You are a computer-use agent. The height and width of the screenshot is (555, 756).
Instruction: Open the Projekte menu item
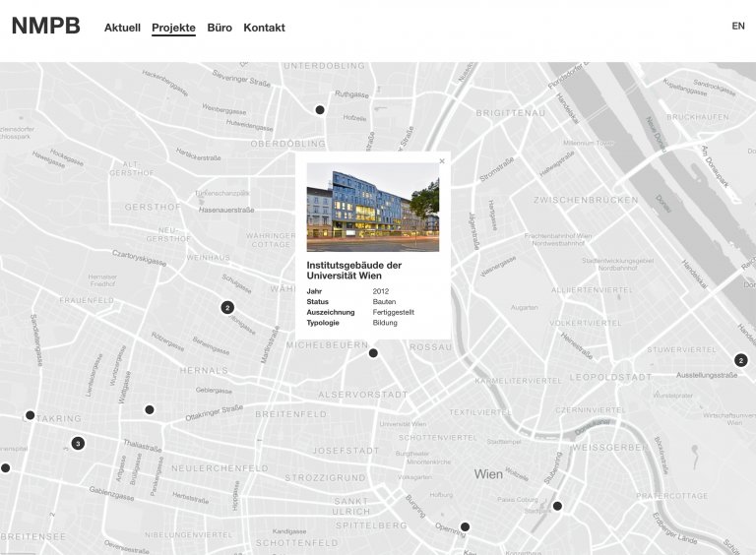[173, 28]
